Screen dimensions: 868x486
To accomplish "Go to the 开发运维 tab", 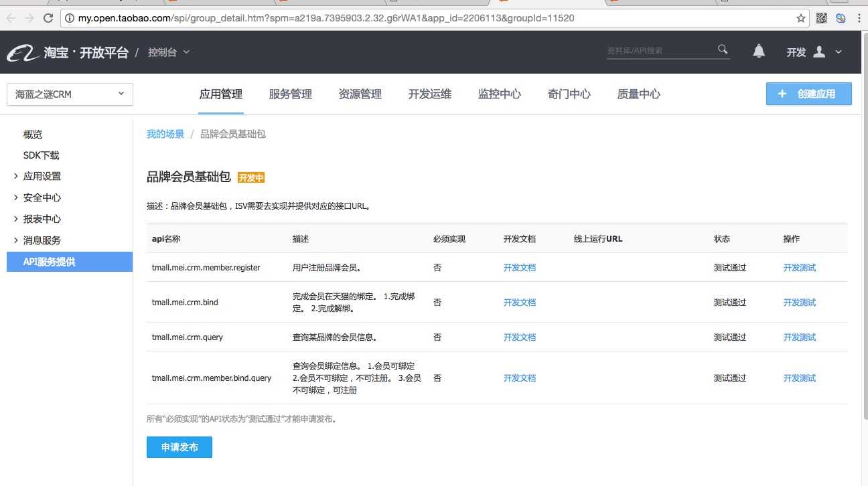I will coord(430,94).
